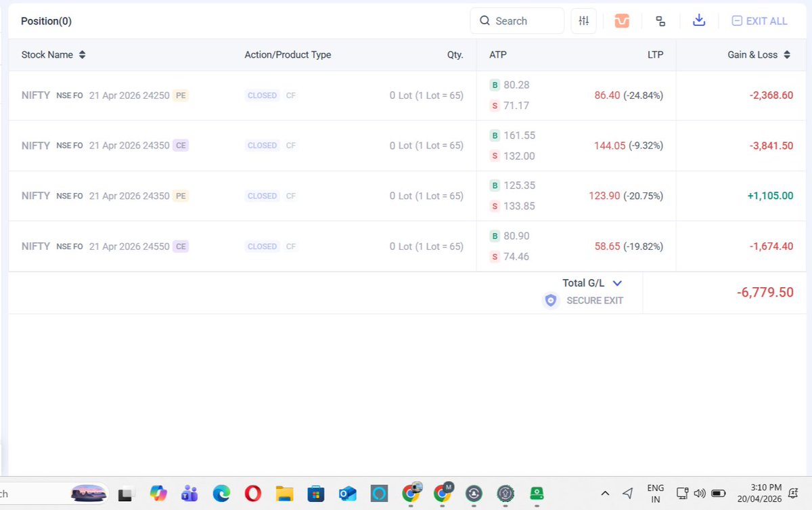
Task: Click CLOSED badge in the 24350 CE row
Action: tap(263, 146)
